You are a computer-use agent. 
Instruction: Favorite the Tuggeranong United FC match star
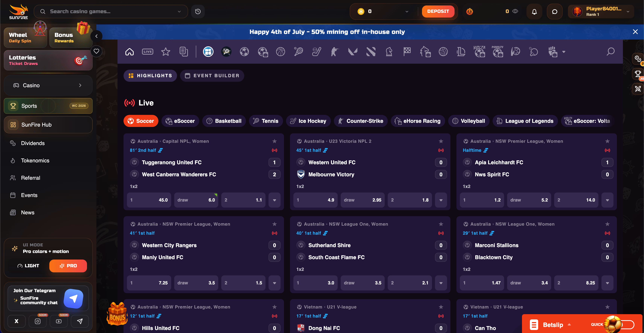click(274, 141)
